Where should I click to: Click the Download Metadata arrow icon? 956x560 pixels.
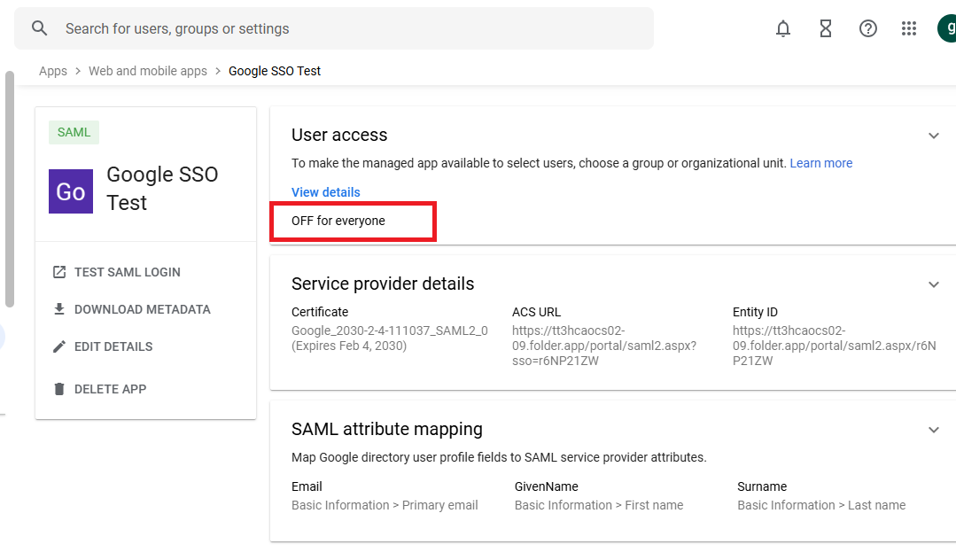coord(59,309)
